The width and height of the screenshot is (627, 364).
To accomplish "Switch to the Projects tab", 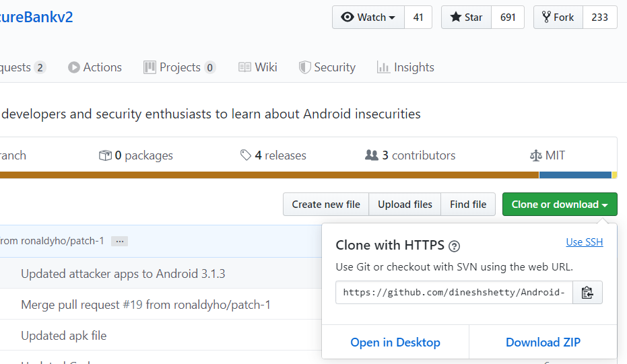I will (x=179, y=67).
